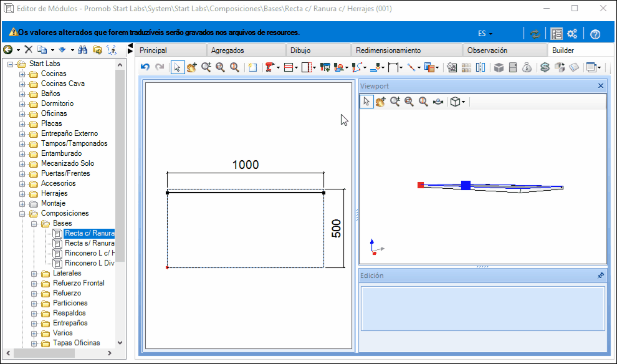Click the 1000 width dimension label

(x=246, y=165)
